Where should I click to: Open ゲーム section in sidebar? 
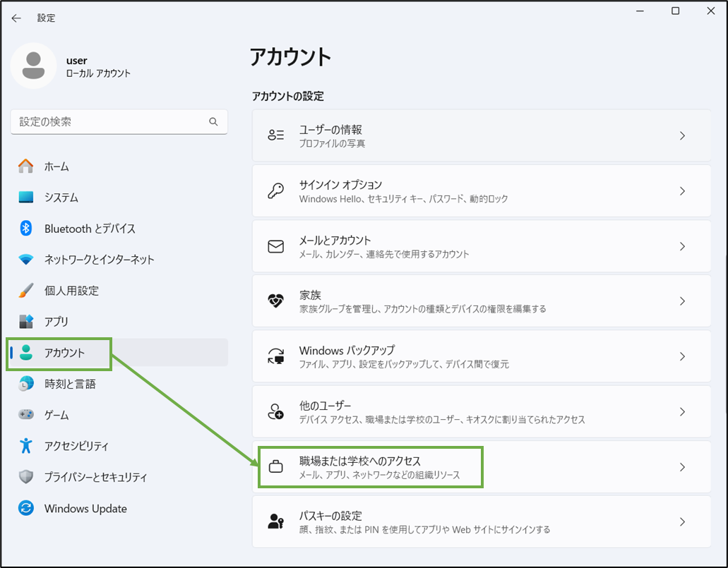click(119, 414)
